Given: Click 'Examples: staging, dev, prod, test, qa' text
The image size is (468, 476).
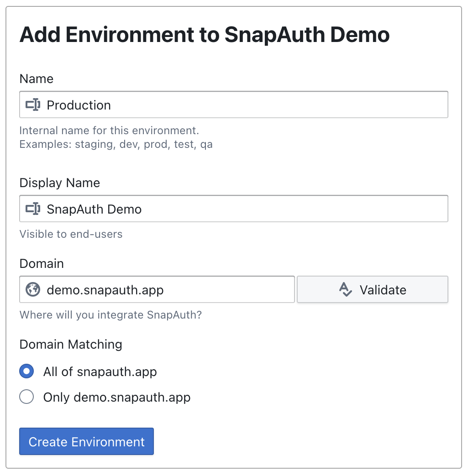Looking at the screenshot, I should pyautogui.click(x=116, y=144).
